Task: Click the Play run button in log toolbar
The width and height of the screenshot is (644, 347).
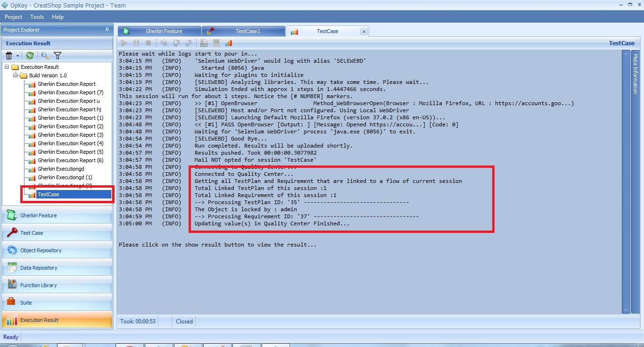Action: tap(124, 43)
